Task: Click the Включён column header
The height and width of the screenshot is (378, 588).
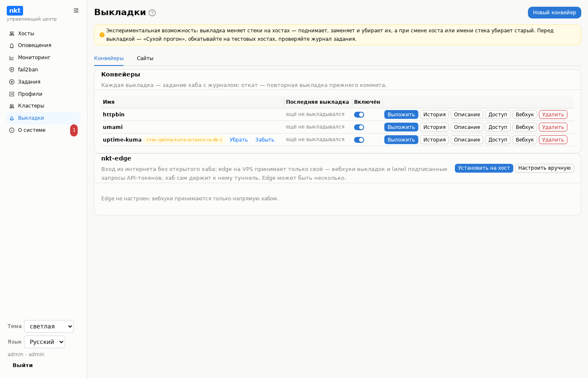Action: point(367,102)
